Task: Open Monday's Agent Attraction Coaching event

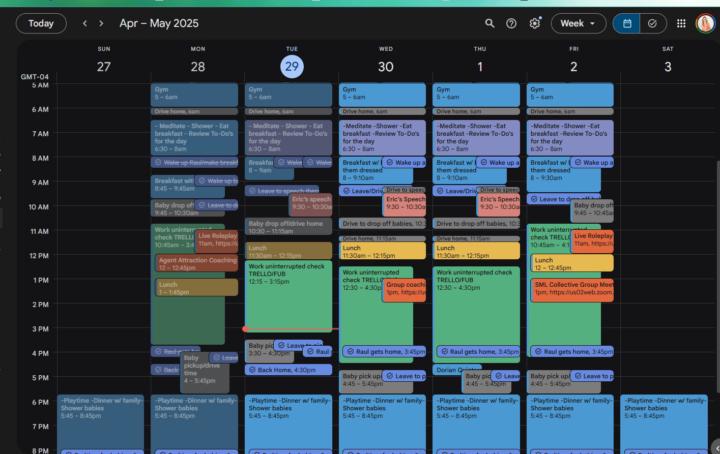Action: 197,263
